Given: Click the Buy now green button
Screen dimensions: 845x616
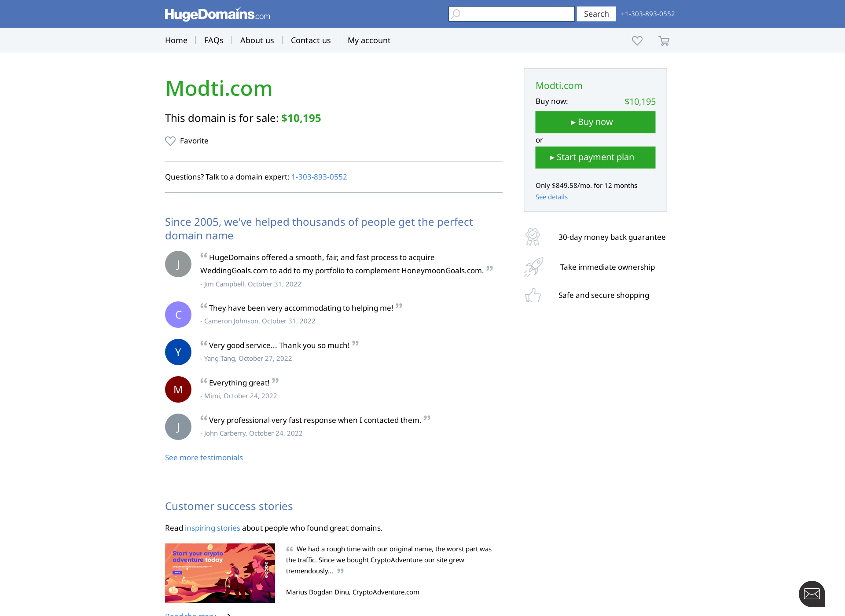Looking at the screenshot, I should [595, 121].
